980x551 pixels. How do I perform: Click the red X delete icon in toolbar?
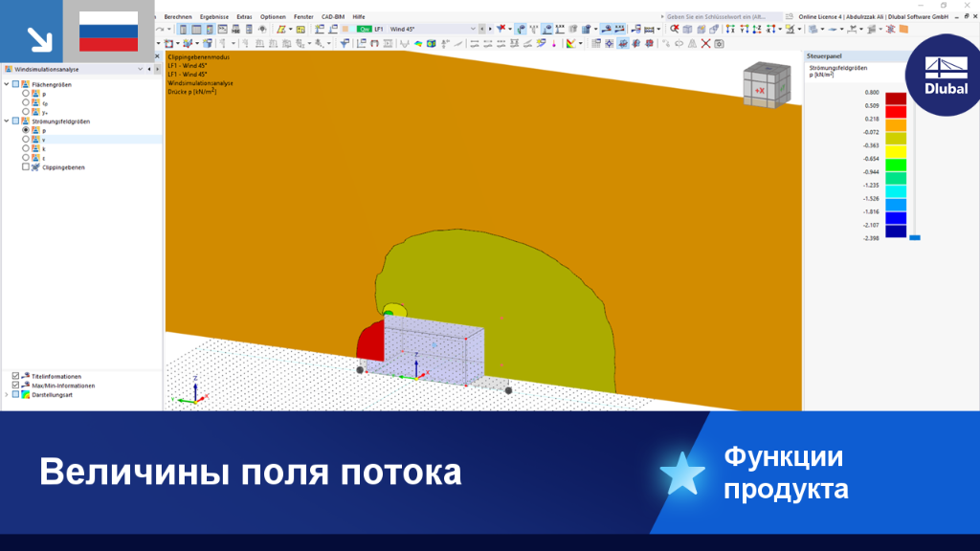(705, 44)
